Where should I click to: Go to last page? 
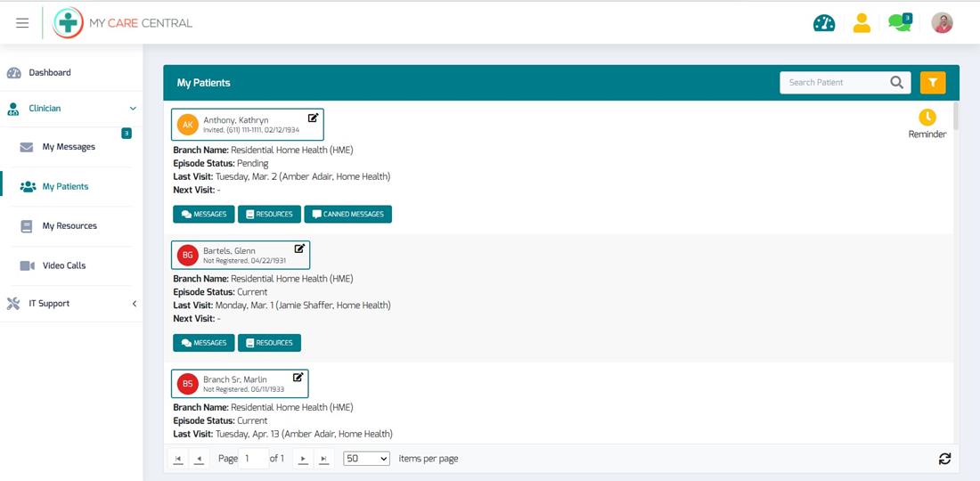(323, 459)
